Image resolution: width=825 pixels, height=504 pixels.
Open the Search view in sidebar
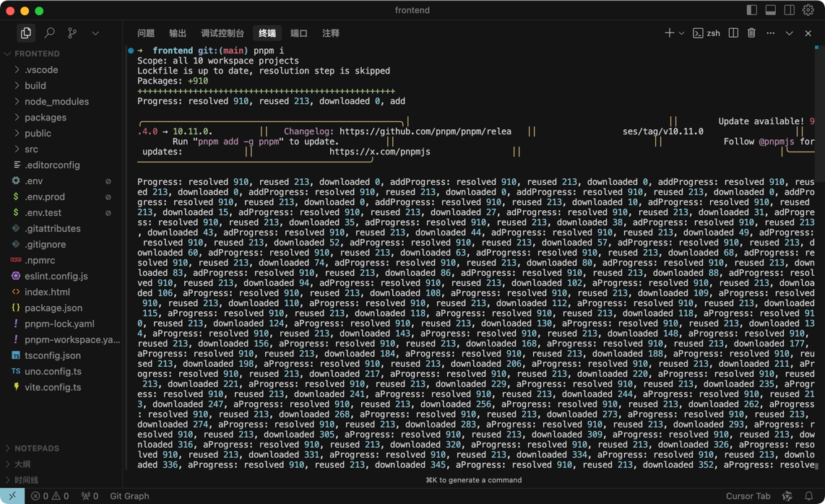coord(49,33)
